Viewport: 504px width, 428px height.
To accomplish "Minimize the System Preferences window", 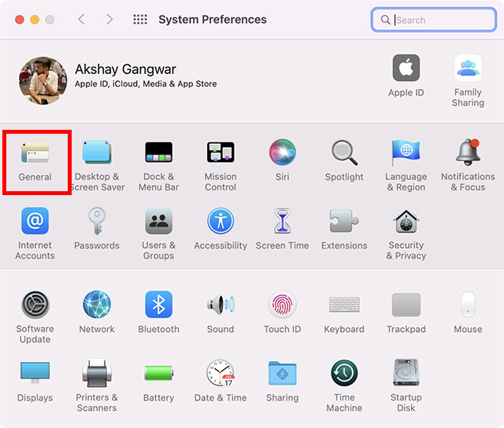I will [x=35, y=20].
